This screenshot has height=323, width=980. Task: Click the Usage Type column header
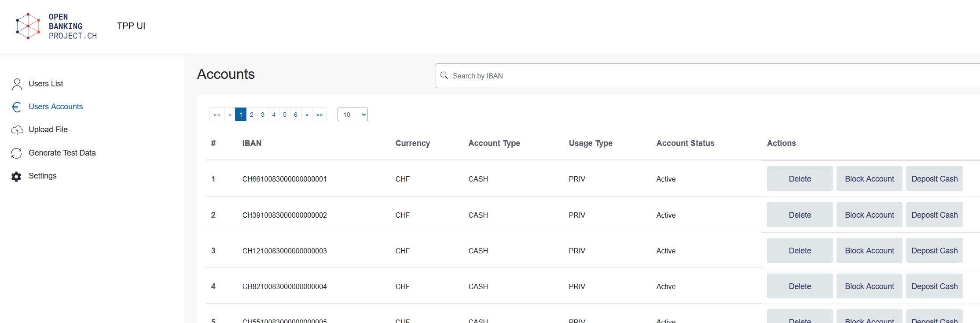(591, 143)
